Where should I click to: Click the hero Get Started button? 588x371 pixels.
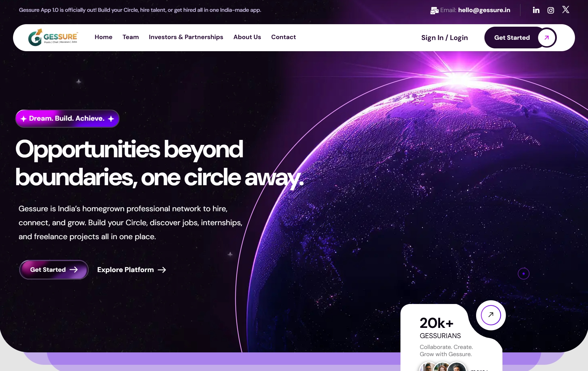[x=54, y=270]
